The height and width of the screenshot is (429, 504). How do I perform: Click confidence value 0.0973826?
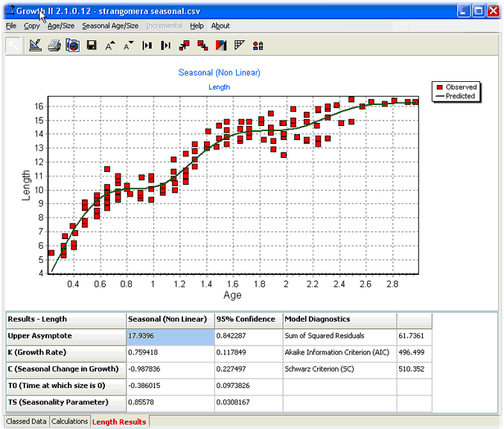click(x=249, y=386)
